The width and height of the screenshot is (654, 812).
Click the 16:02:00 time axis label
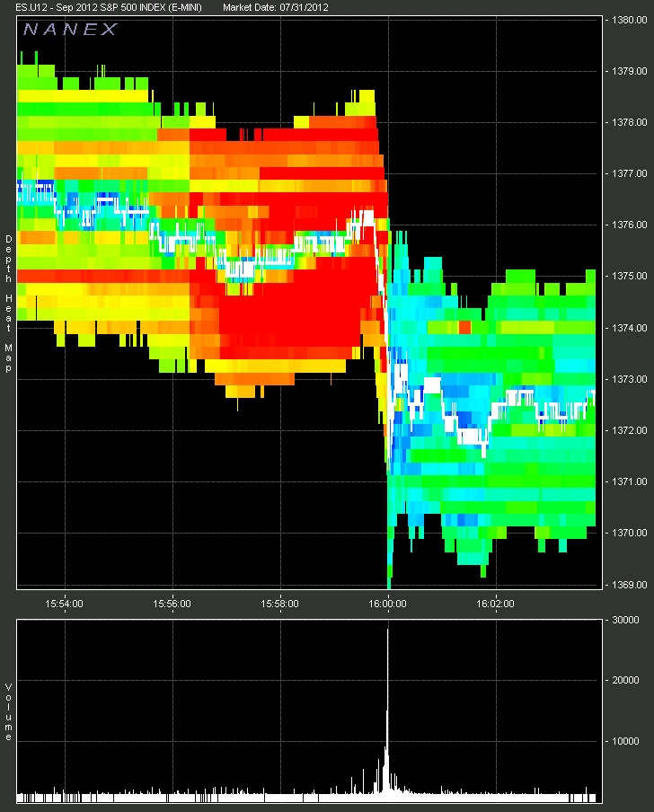(496, 604)
